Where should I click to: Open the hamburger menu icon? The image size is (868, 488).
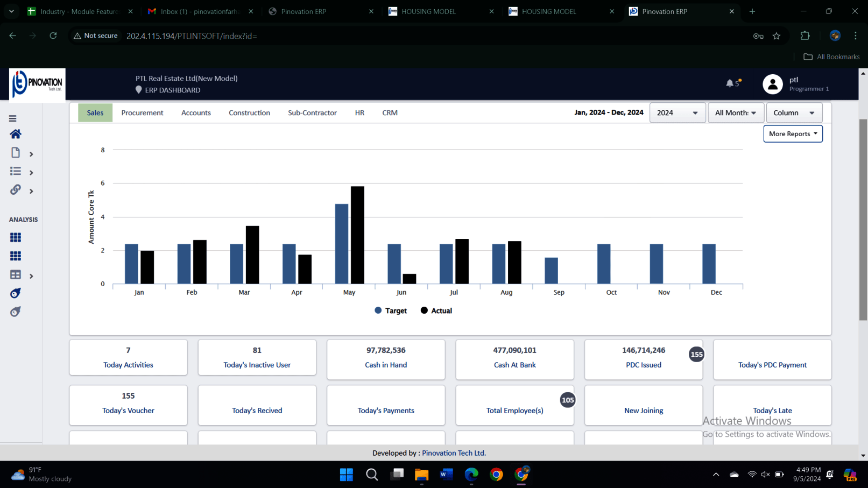(13, 118)
